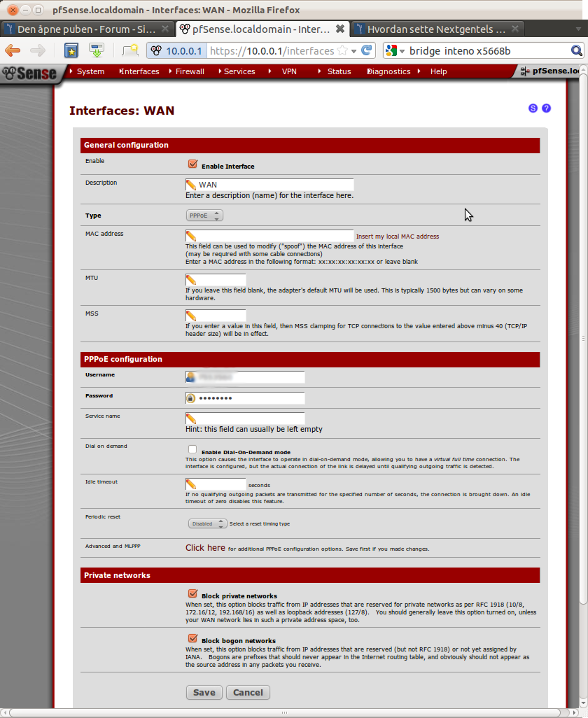This screenshot has height=718, width=588.
Task: Focus the Description field containing WAN
Action: (x=269, y=185)
